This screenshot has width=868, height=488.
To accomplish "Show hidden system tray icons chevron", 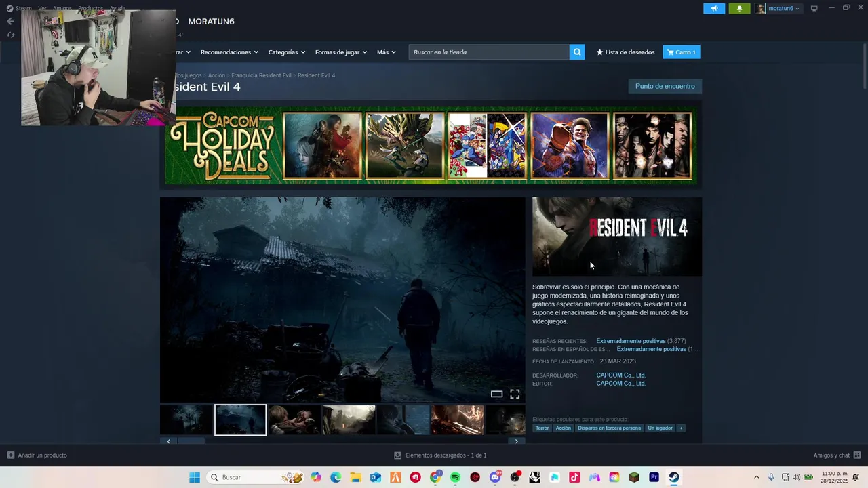I will (x=756, y=477).
